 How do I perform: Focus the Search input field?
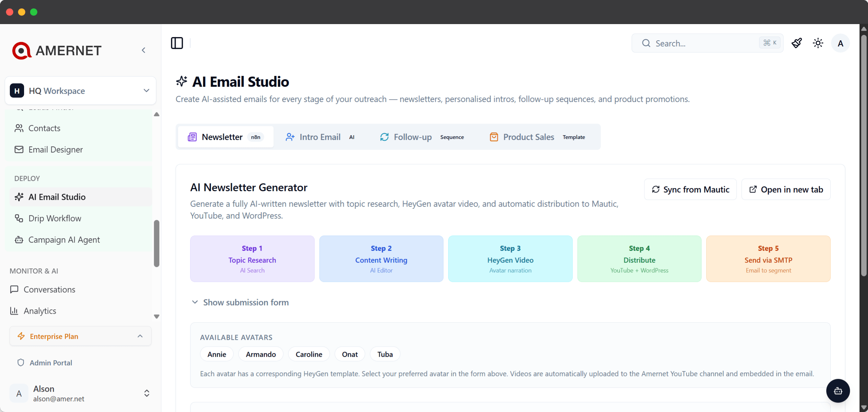(x=707, y=43)
